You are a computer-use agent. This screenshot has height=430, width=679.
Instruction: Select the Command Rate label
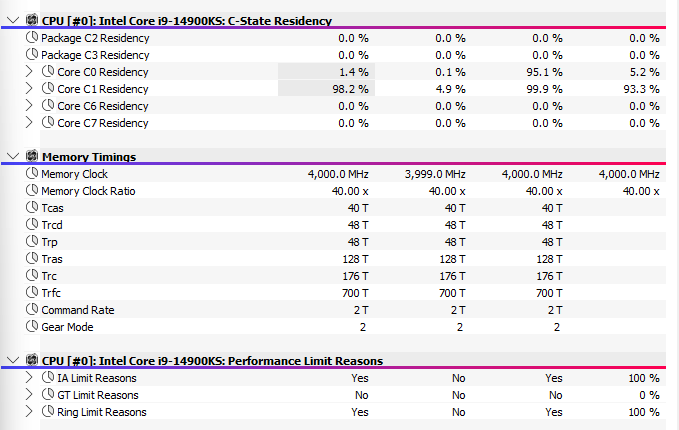click(78, 310)
